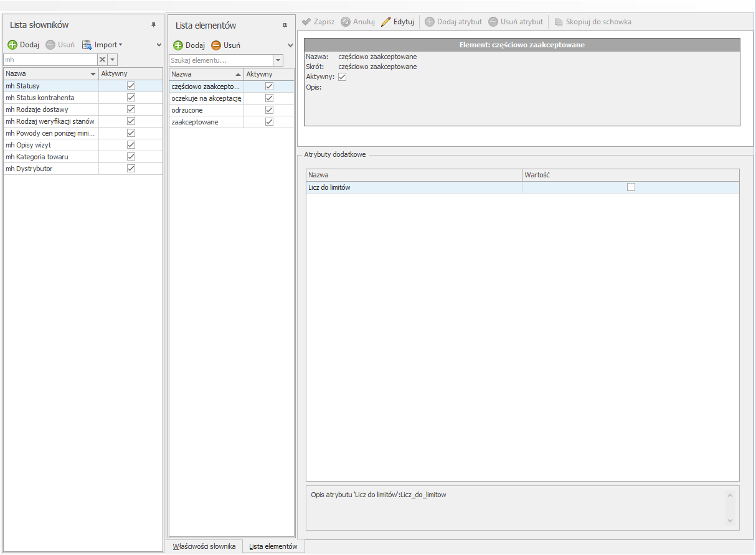Open the Szukaj elementu dropdown arrow

pyautogui.click(x=278, y=60)
